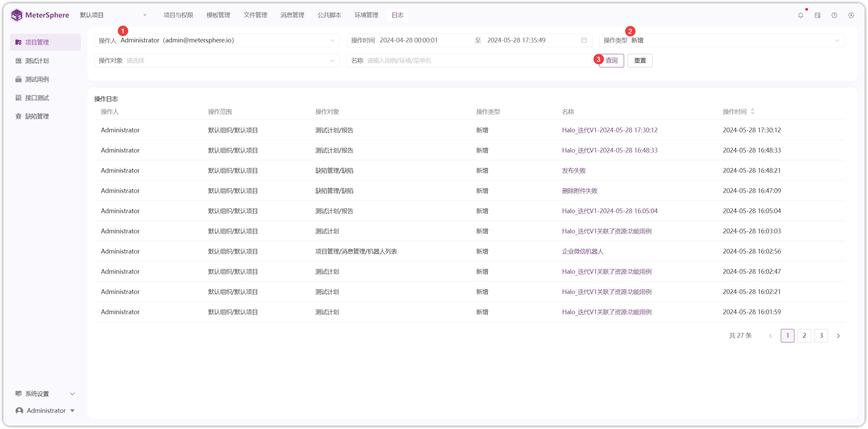Go to next page arrow

(x=838, y=336)
